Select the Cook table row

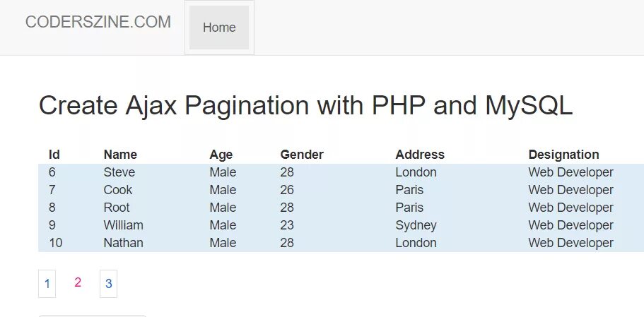click(x=341, y=190)
